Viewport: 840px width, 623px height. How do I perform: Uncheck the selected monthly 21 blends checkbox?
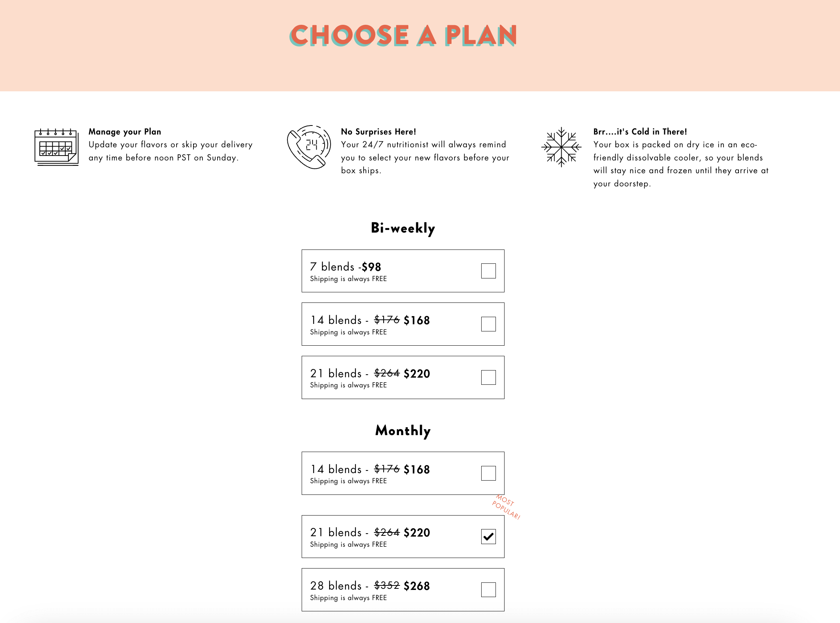click(488, 536)
